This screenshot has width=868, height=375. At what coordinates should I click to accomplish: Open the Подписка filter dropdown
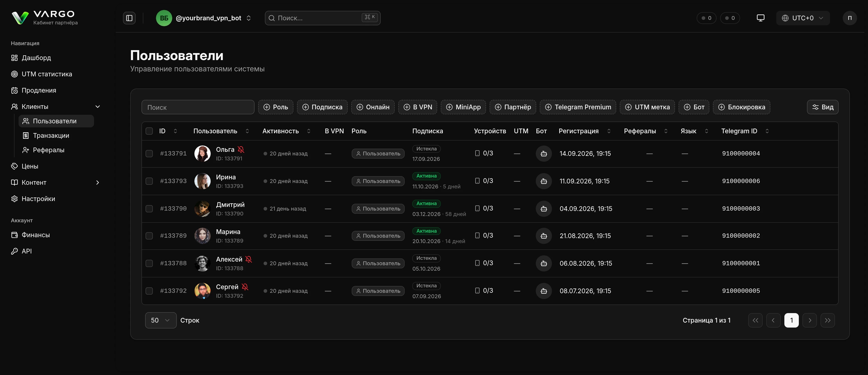(x=322, y=107)
